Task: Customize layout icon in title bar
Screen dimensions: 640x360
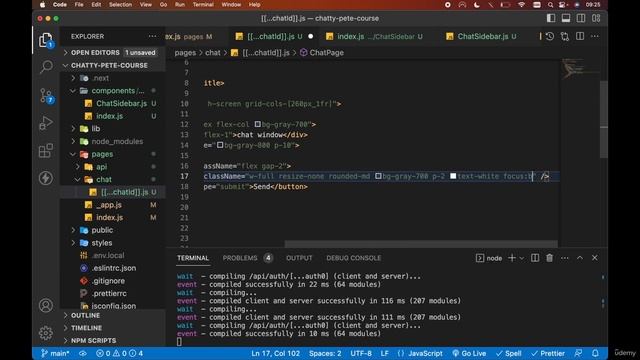Action: point(596,18)
